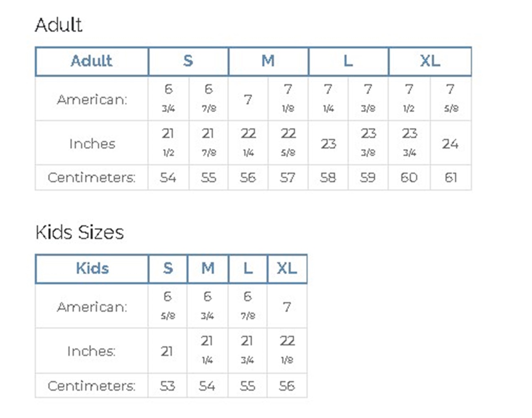Image resolution: width=532 pixels, height=418 pixels.
Task: Click the 24 inches cell in Adult table
Action: (450, 144)
